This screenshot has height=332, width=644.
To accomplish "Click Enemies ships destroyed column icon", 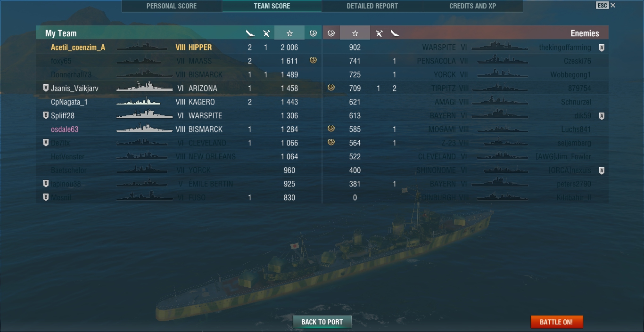I will click(395, 33).
